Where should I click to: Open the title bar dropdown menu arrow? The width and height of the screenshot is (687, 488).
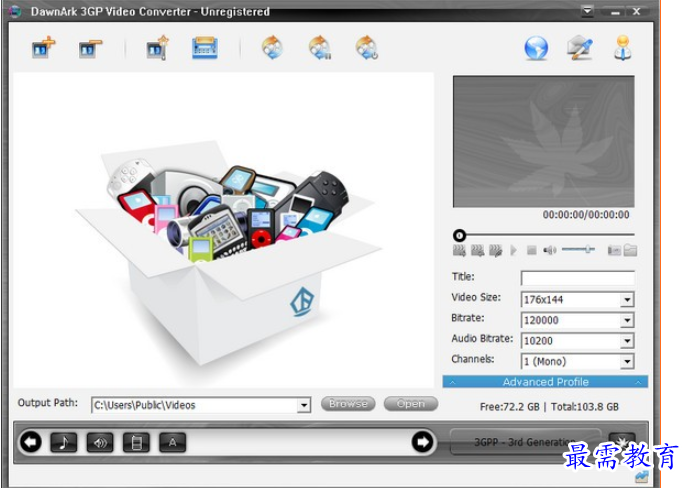[x=588, y=11]
